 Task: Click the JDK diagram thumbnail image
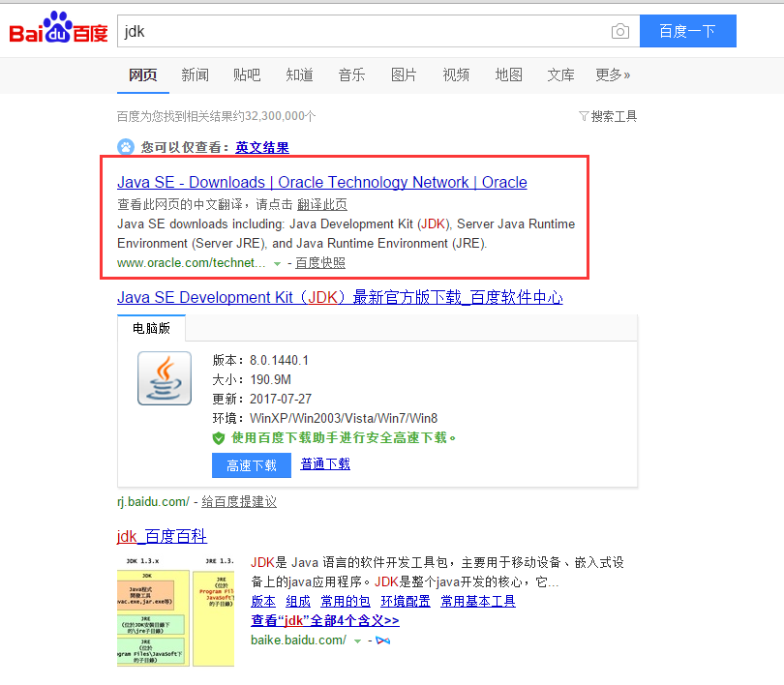tap(175, 611)
